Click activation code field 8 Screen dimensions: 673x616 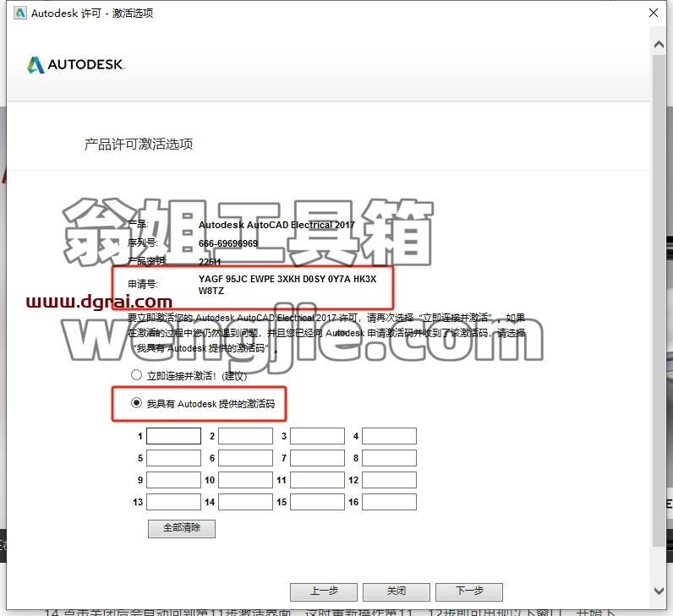tap(389, 458)
